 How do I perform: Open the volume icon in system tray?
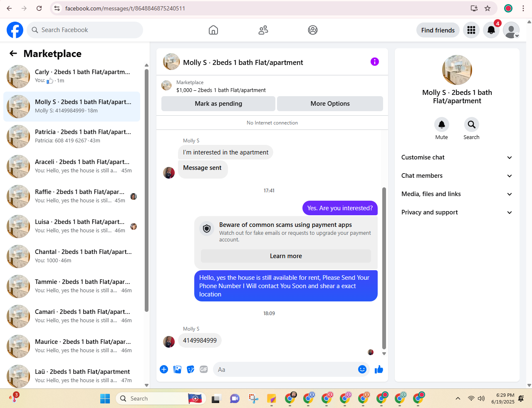click(x=481, y=398)
